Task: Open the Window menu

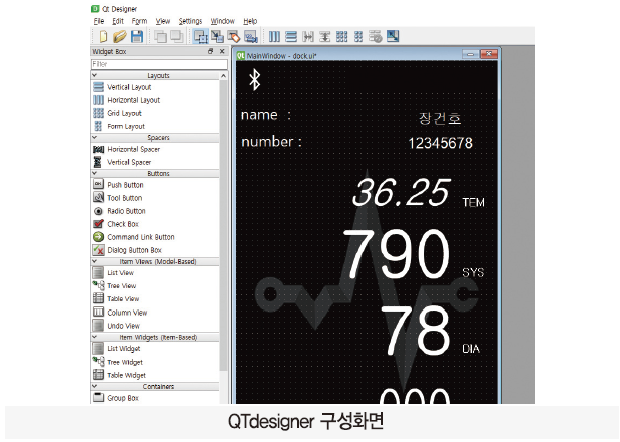Action: point(222,21)
